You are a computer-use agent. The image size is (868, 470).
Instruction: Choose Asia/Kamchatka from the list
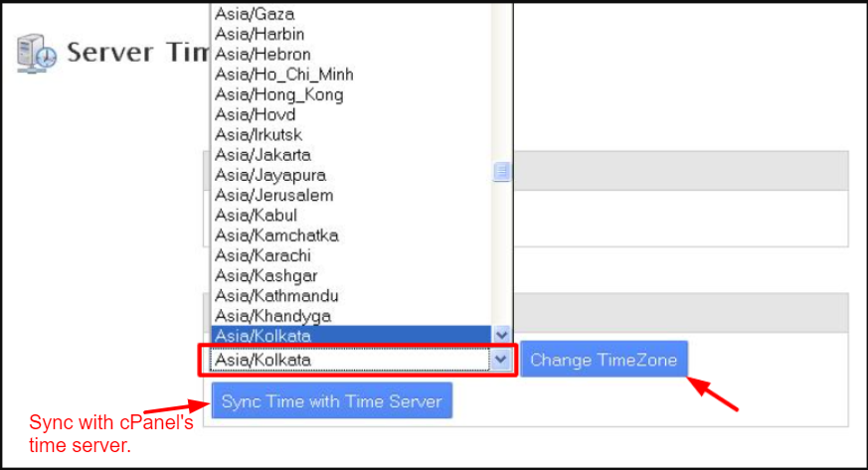tap(351, 235)
